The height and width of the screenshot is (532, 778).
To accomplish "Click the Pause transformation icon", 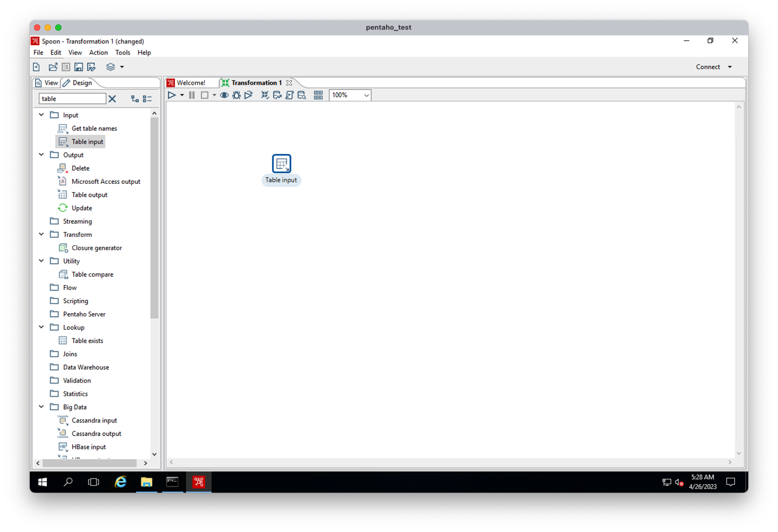I will (x=192, y=95).
